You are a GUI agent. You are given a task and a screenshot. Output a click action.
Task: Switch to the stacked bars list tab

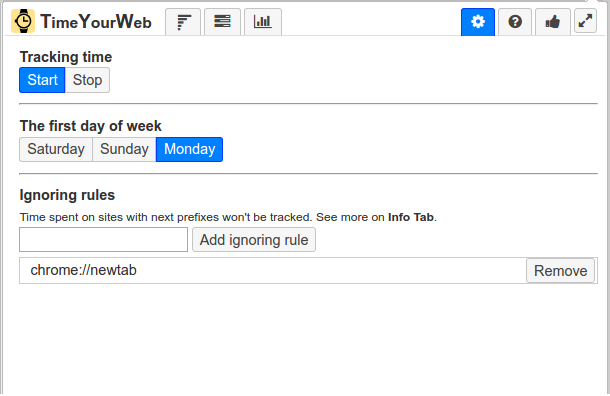pos(222,22)
